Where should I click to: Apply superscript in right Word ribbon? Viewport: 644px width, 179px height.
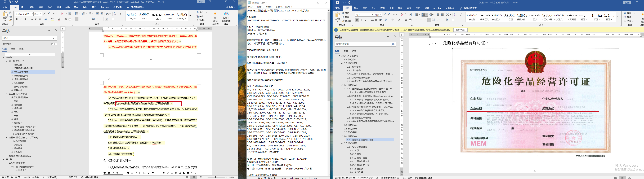coord(381,20)
